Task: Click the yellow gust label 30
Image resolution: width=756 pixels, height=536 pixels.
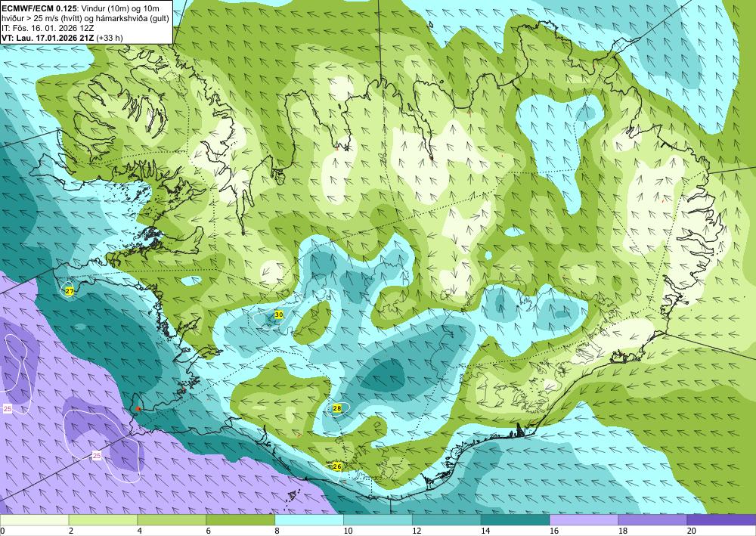Action: click(x=279, y=314)
